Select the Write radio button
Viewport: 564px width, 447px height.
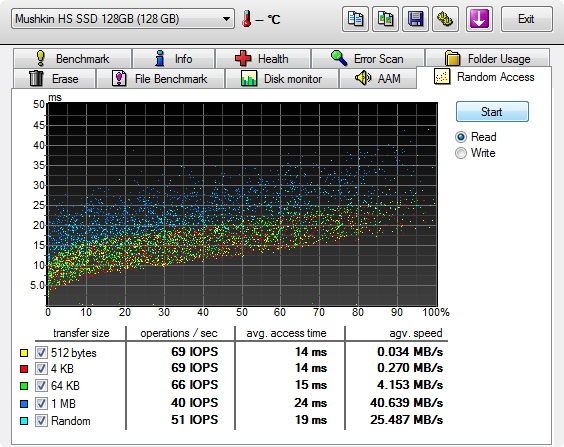pos(461,153)
